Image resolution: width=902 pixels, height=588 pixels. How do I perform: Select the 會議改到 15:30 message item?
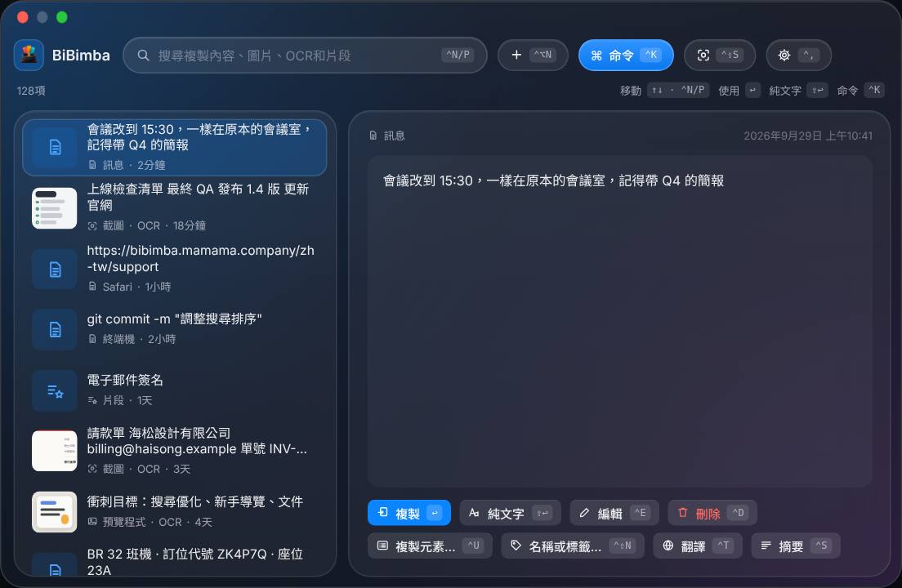pos(174,147)
